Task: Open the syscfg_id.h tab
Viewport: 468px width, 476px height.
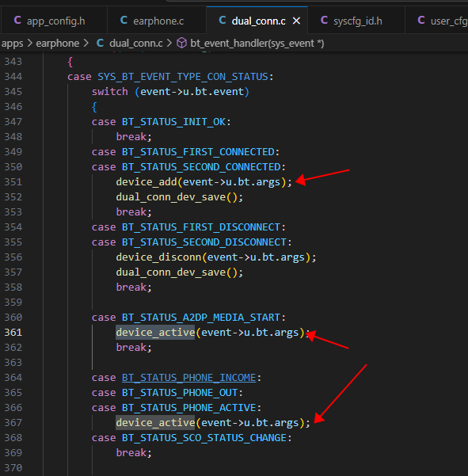Action: click(x=356, y=21)
